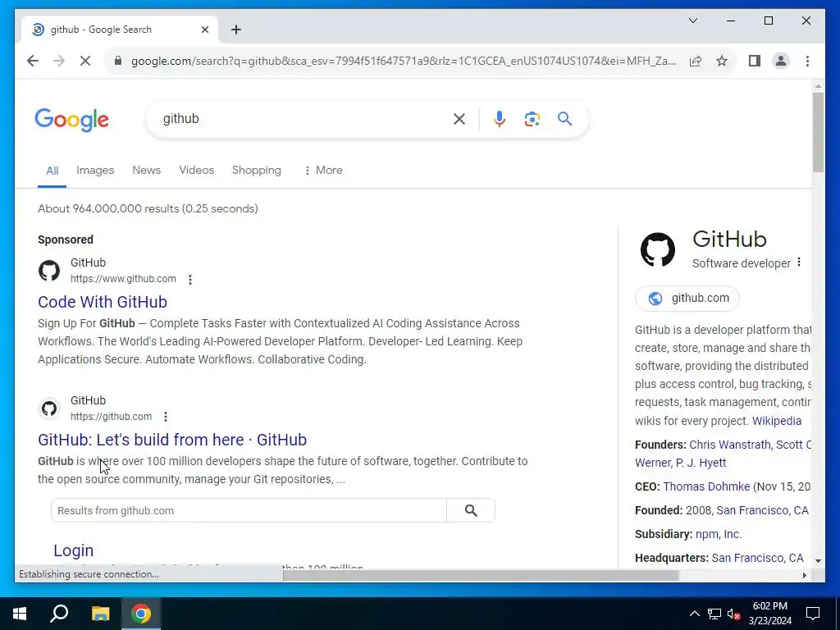This screenshot has width=840, height=630.
Task: Go back using browser back arrow
Action: pos(33,61)
